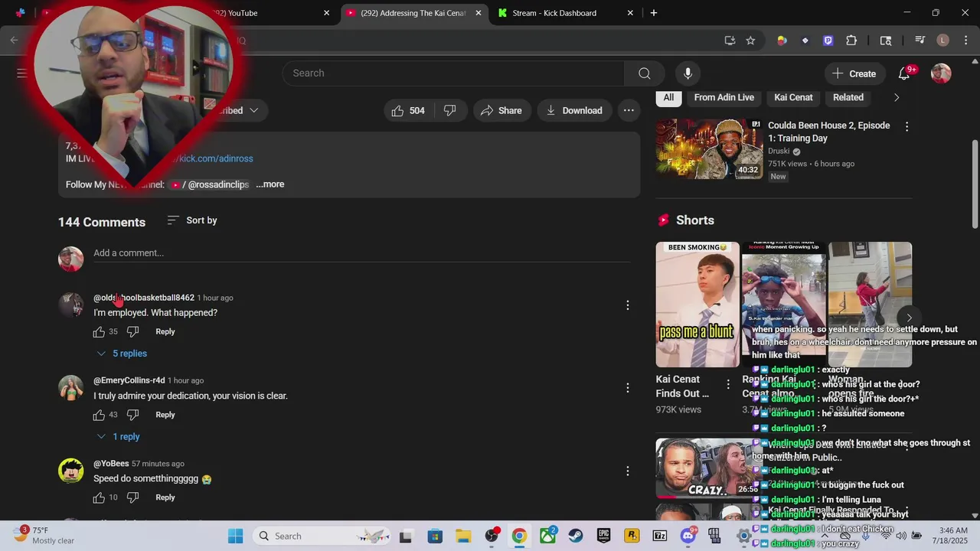
Task: Open options menu for EmeryCollins-r4d comment
Action: [x=628, y=388]
